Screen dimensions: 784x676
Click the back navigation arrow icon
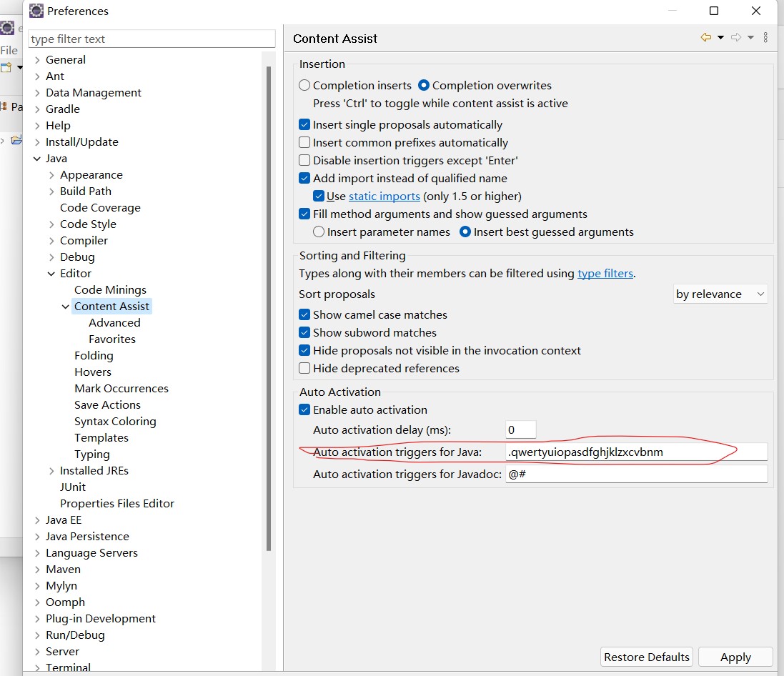pyautogui.click(x=705, y=37)
